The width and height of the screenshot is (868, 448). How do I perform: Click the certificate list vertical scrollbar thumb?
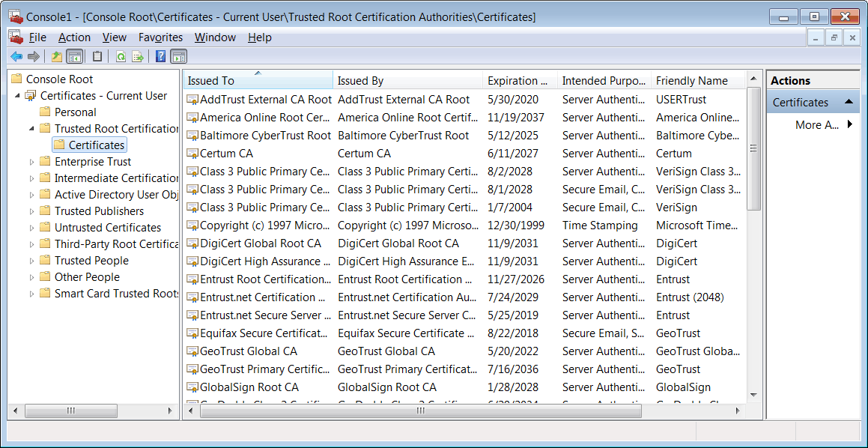(x=753, y=148)
